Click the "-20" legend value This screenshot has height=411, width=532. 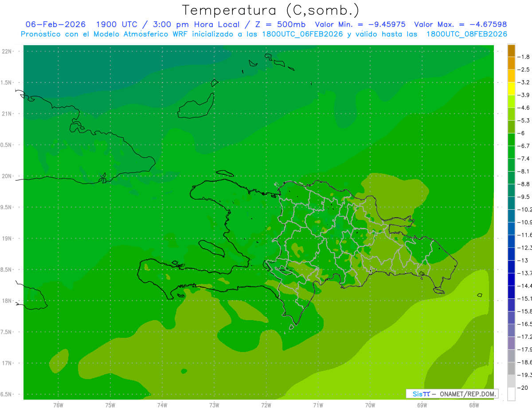click(523, 388)
